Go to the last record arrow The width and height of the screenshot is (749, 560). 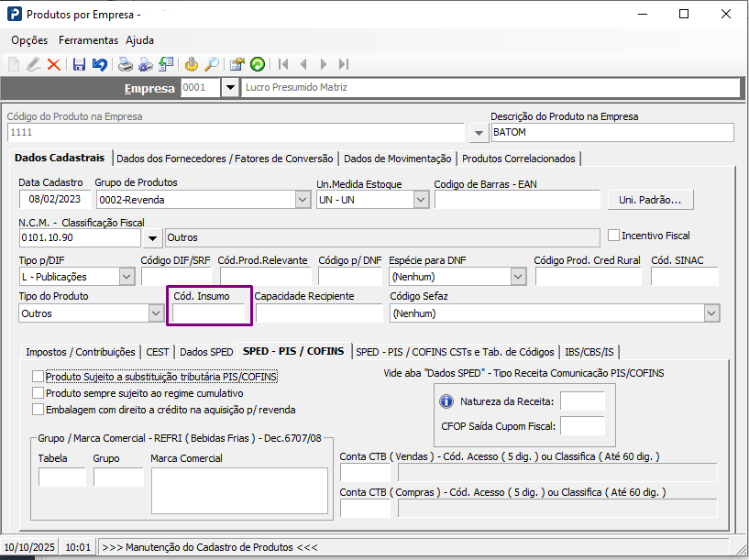click(x=344, y=64)
